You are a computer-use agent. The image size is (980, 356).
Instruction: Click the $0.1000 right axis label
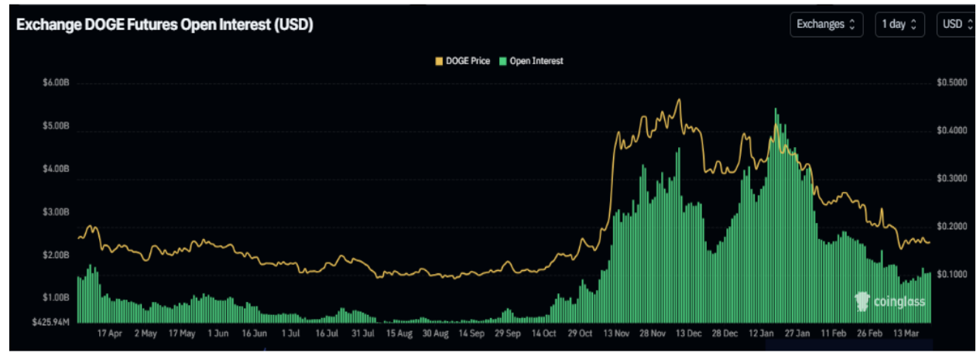pos(951,275)
